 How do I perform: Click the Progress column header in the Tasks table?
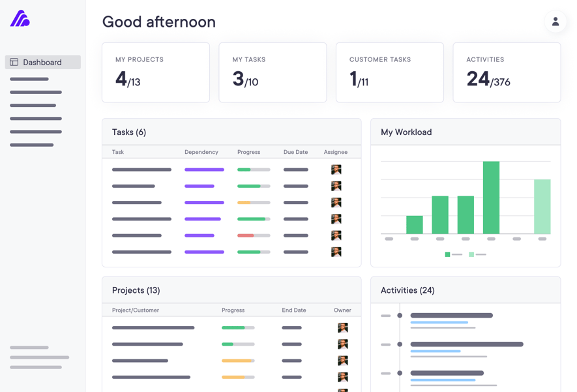(248, 152)
